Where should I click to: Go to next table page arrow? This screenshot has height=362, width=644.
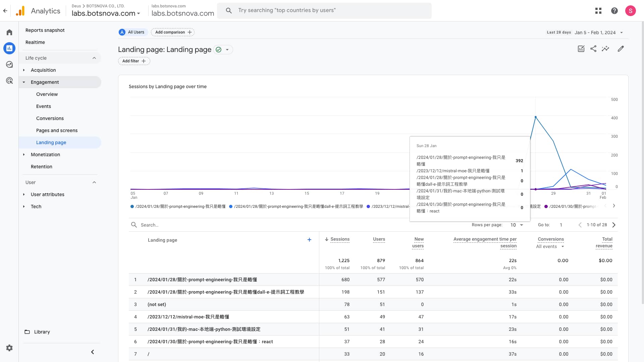[614, 225]
